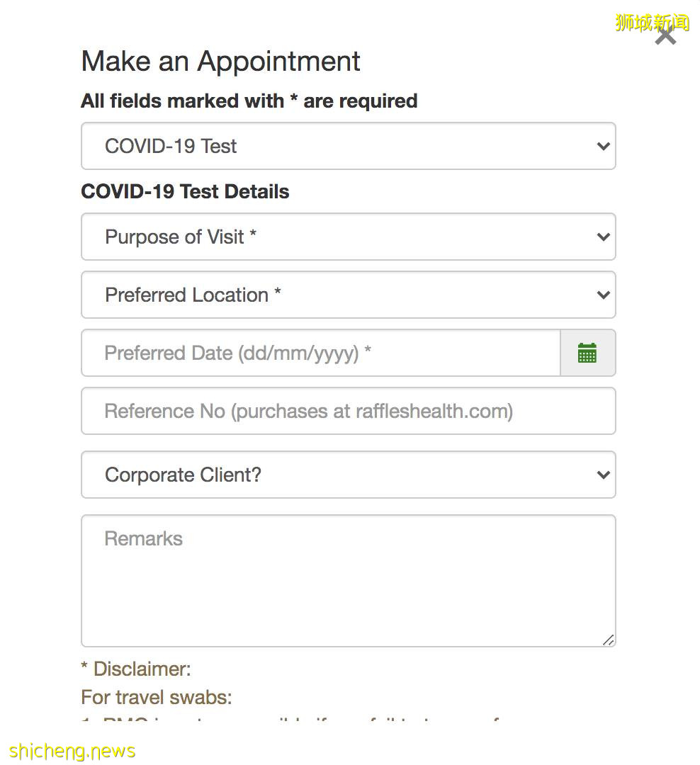Image resolution: width=700 pixels, height=765 pixels.
Task: Open the COVID-19 Test service dropdown
Action: [x=340, y=147]
